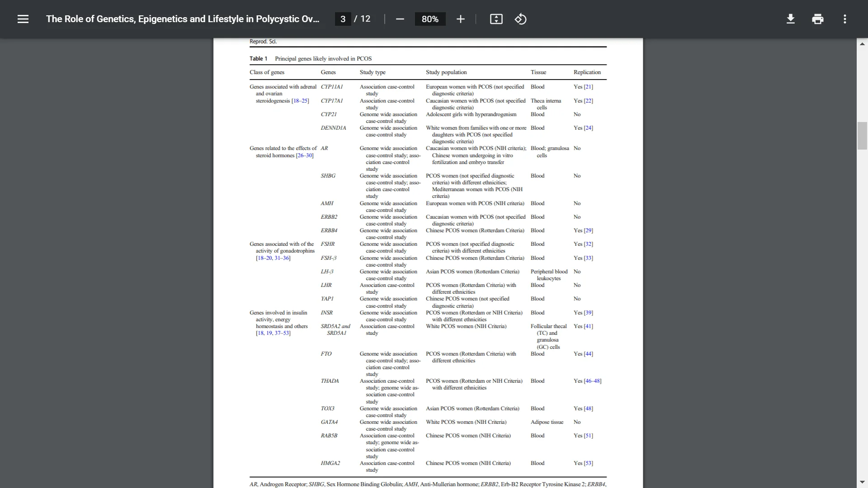Click the document title in the toolbar
The width and height of the screenshot is (868, 488).
pos(183,19)
